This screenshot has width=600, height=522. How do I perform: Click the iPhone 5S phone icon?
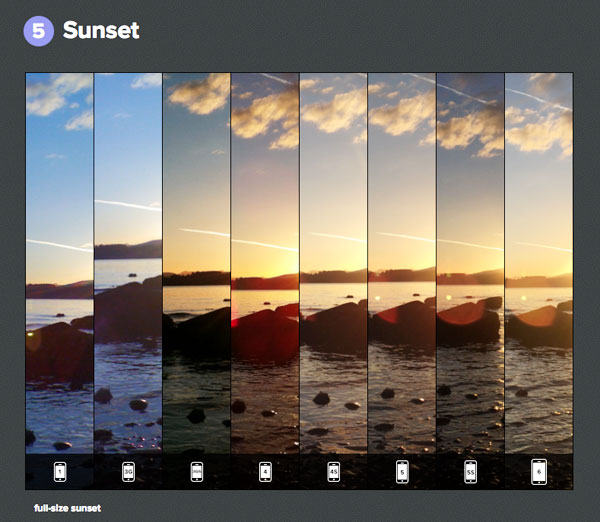point(471,472)
